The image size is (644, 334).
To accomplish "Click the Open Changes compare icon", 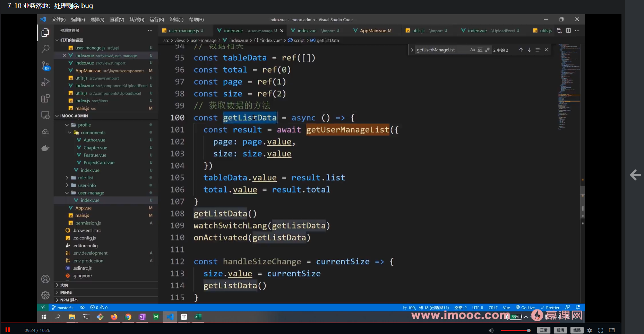I will (559, 31).
